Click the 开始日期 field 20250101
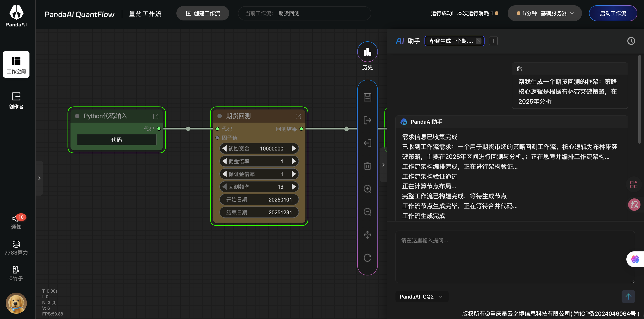644x319 pixels. (x=259, y=200)
